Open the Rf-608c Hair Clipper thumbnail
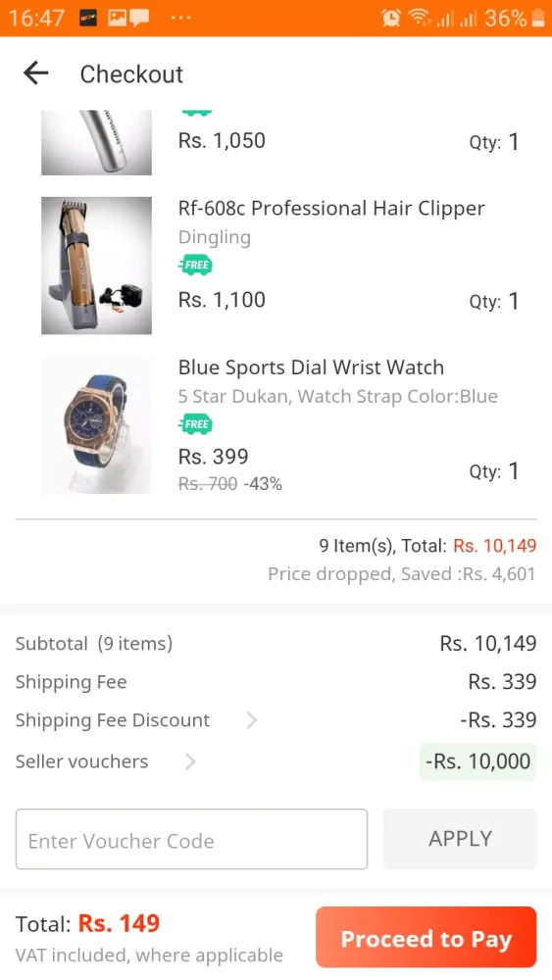The image size is (552, 980). coord(96,266)
